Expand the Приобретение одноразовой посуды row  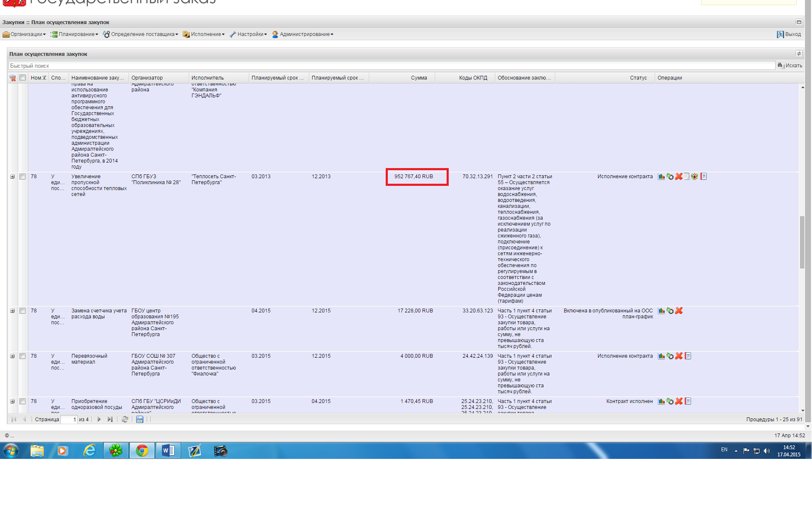point(12,402)
